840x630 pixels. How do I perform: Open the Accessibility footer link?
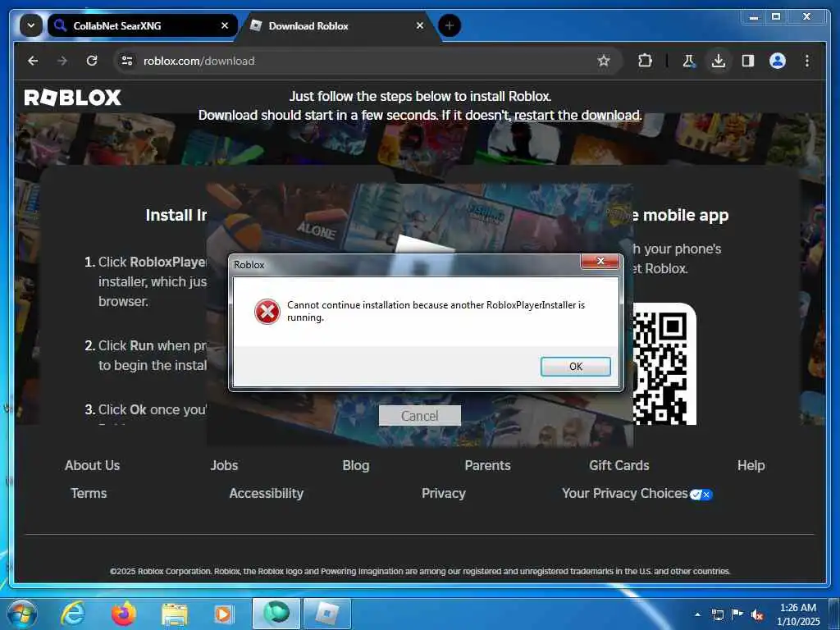pyautogui.click(x=267, y=493)
